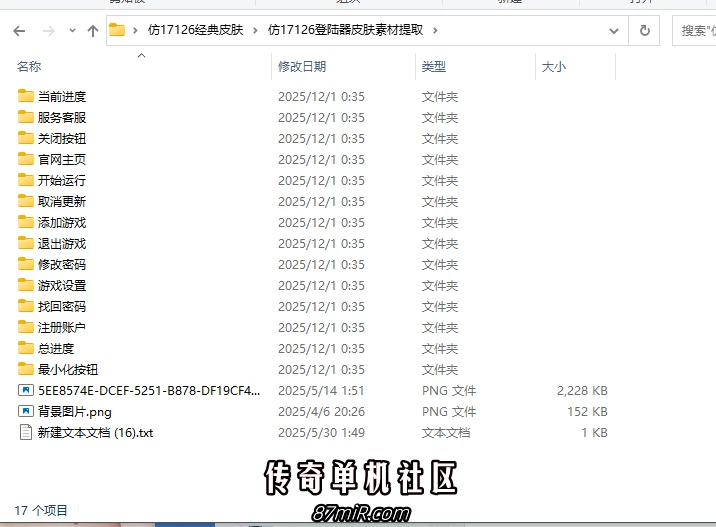Select the 关闭按钮 folder icon
This screenshot has width=716, height=527.
(x=26, y=138)
